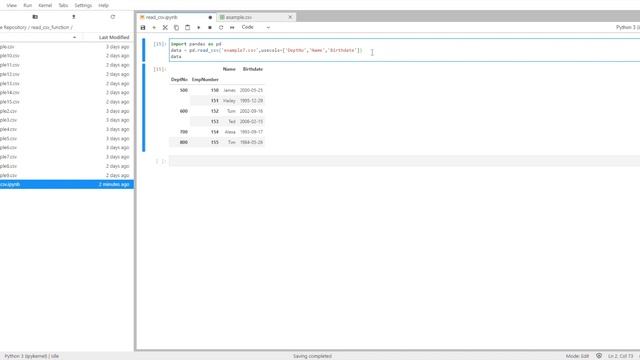Run the selected cell with play icon
The image size is (640, 360).
199,27
